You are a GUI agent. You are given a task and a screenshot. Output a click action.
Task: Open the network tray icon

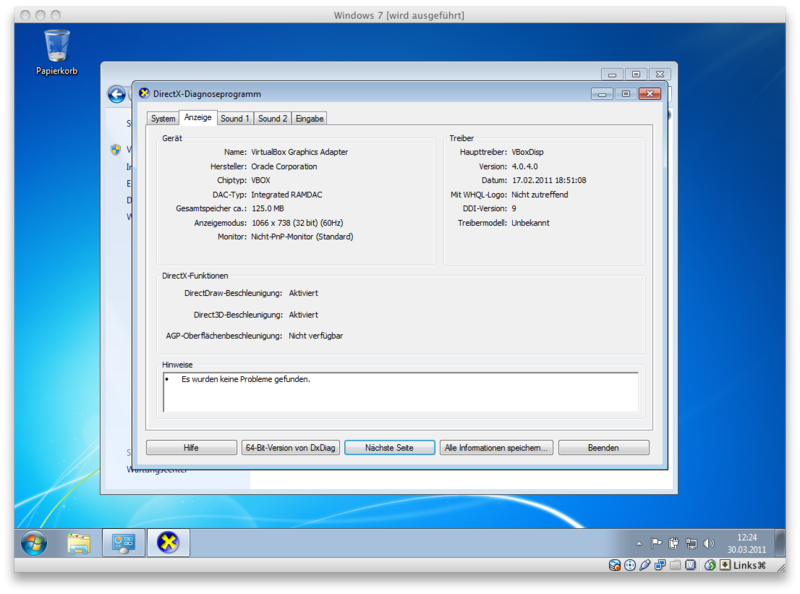(691, 543)
